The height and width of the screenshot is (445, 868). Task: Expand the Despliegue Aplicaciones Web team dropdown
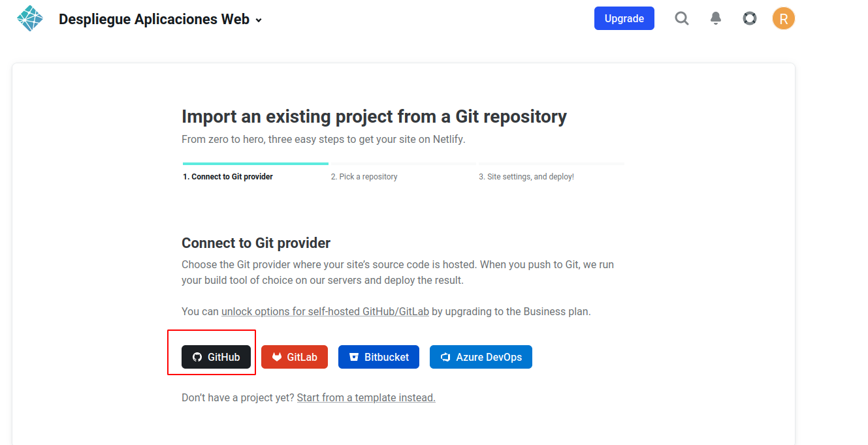point(259,20)
